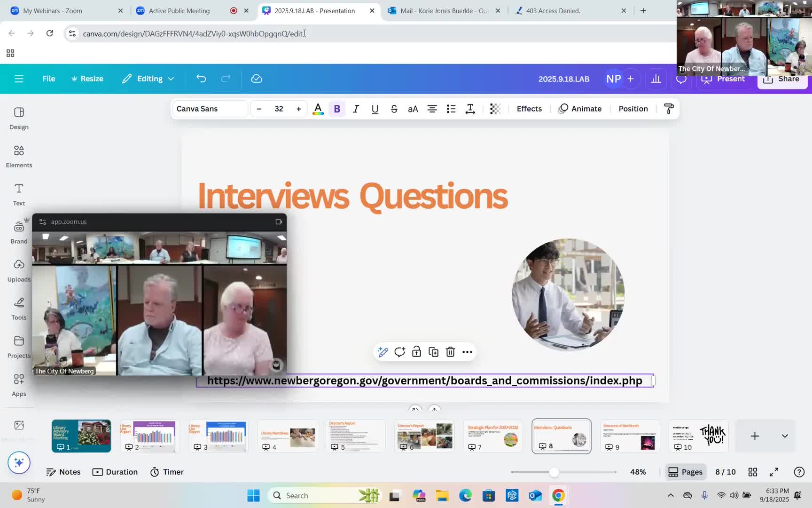The height and width of the screenshot is (508, 812).
Task: Toggle italic formatting
Action: (x=356, y=109)
